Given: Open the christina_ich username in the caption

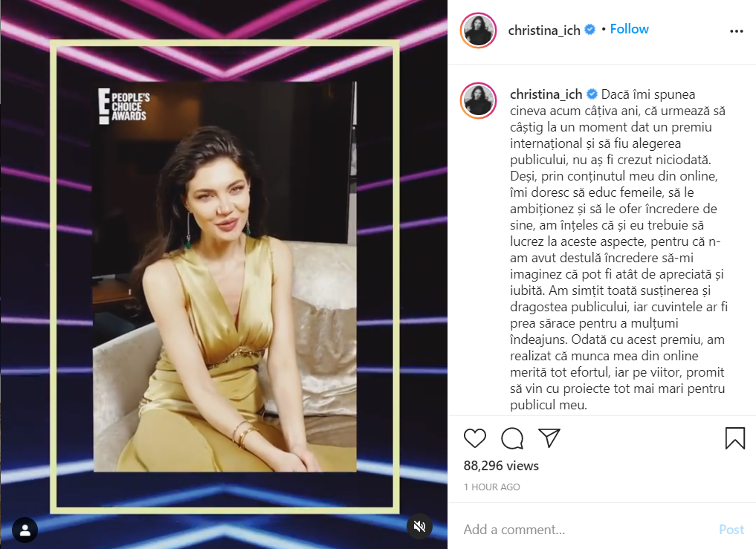Looking at the screenshot, I should 546,94.
